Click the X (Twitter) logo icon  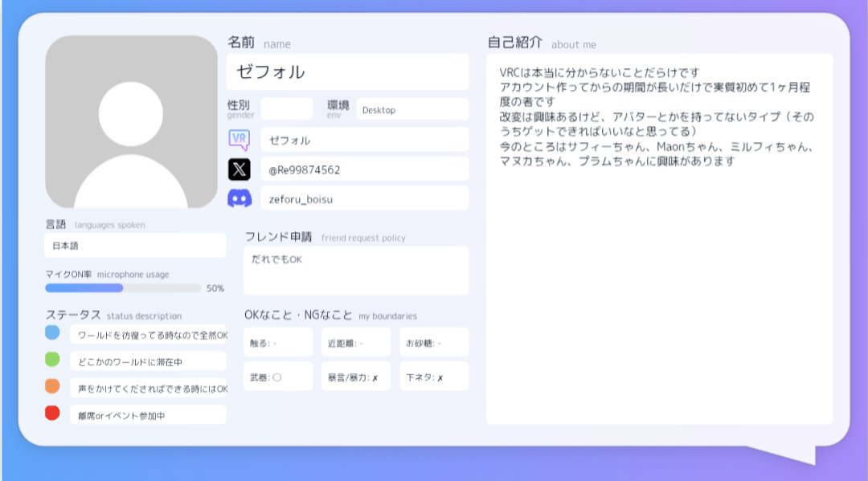pos(240,169)
